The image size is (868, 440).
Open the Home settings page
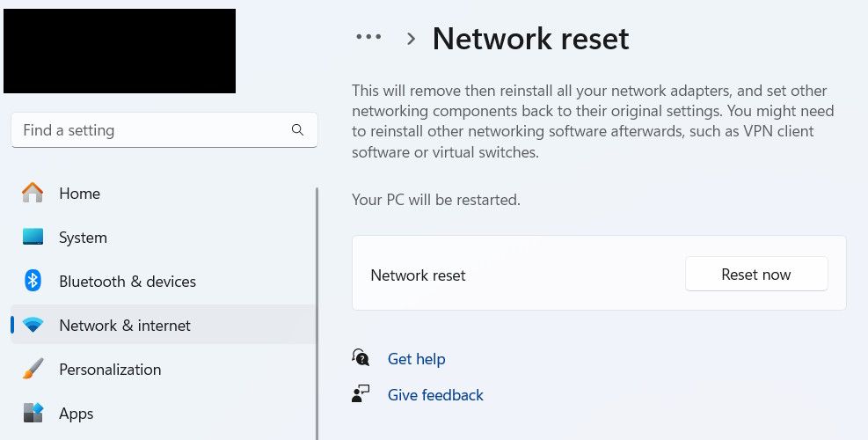tap(164, 194)
